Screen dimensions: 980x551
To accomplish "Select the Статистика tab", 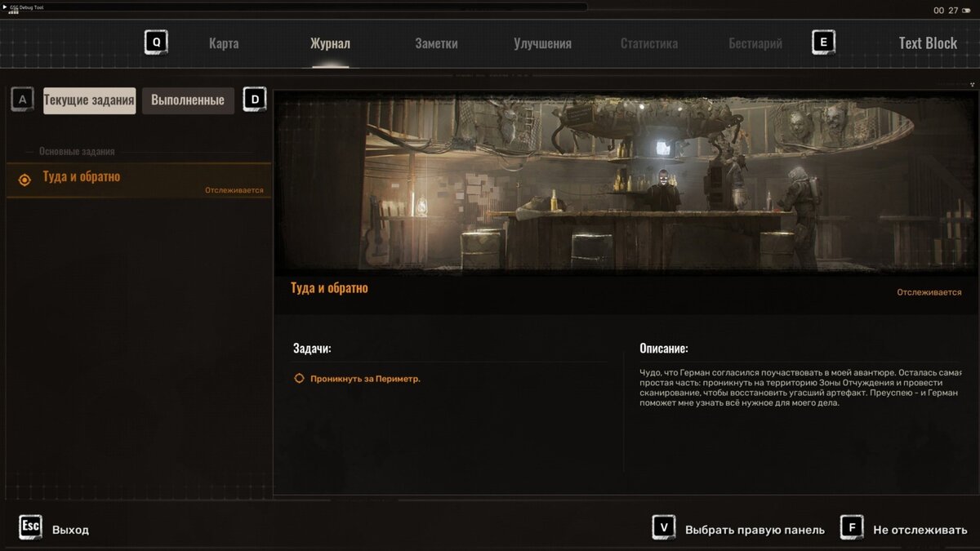I will coord(649,44).
